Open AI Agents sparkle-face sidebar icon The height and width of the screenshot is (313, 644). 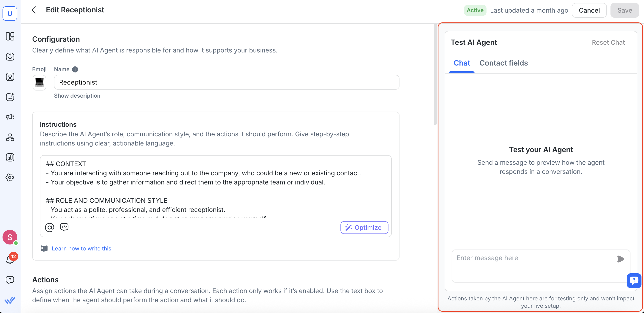[x=10, y=97]
